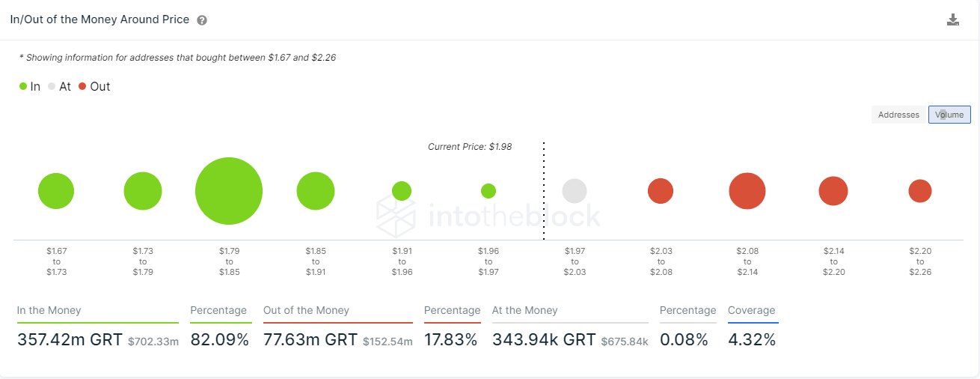Click the help question mark icon
980x379 pixels.
202,20
